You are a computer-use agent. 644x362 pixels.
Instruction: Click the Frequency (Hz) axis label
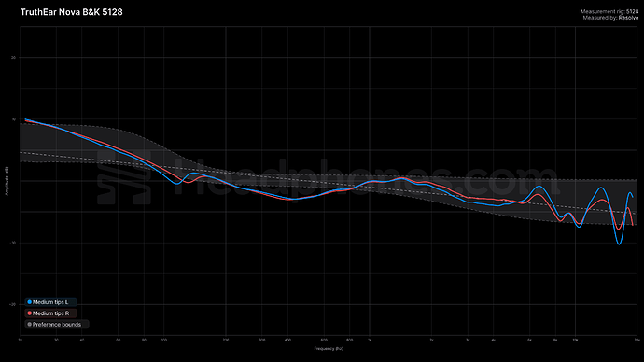(329, 348)
